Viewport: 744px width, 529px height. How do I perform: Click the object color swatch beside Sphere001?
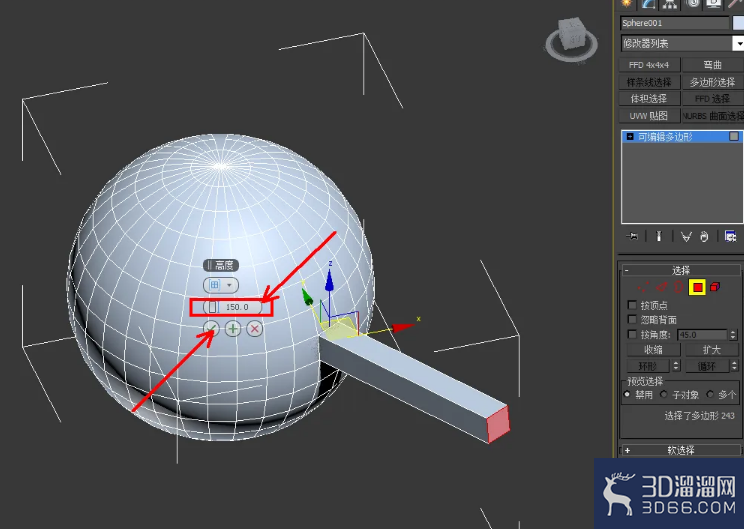(738, 23)
